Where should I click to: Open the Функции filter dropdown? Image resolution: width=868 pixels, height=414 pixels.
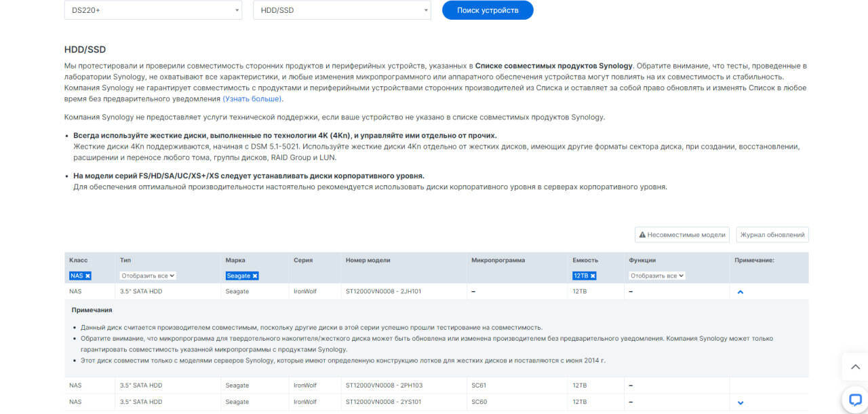pyautogui.click(x=657, y=276)
